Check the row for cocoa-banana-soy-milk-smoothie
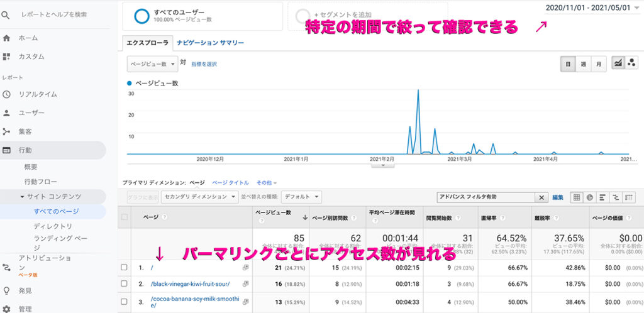Viewport: 644px width, 313px height. tap(124, 302)
